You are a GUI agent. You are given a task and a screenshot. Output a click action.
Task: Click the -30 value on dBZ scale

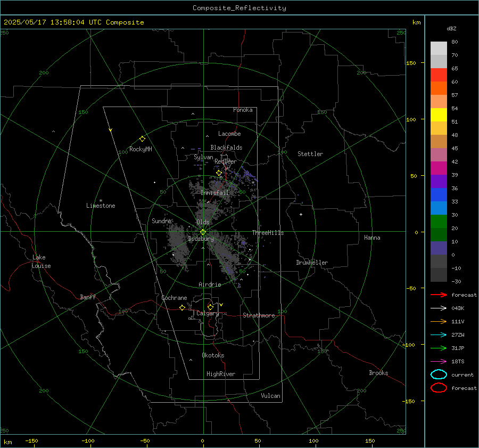(456, 281)
